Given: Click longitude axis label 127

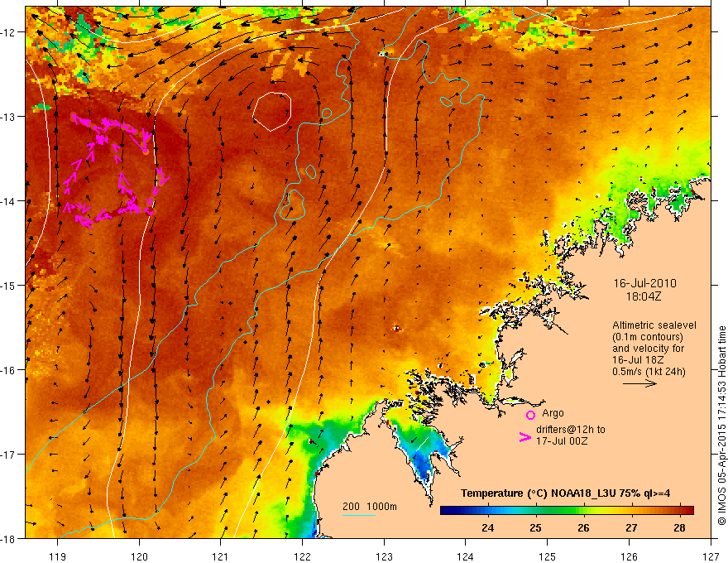Looking at the screenshot, I should click(711, 556).
